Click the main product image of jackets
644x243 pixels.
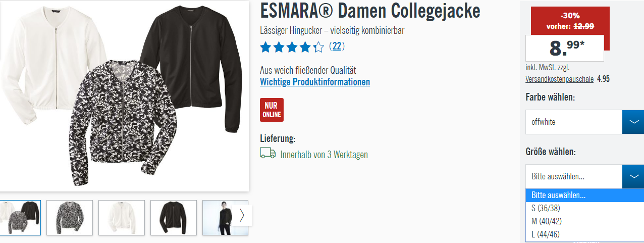point(124,96)
